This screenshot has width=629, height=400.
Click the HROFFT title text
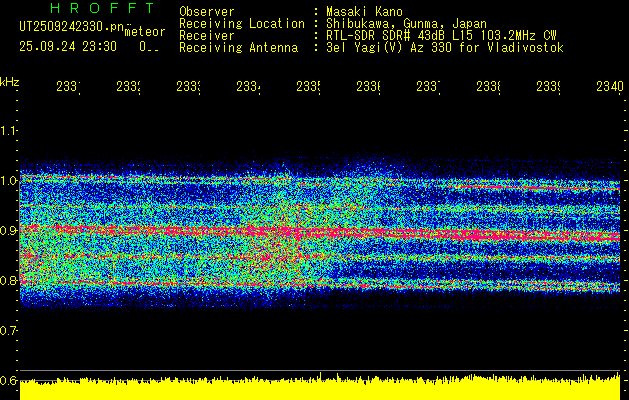click(x=103, y=8)
